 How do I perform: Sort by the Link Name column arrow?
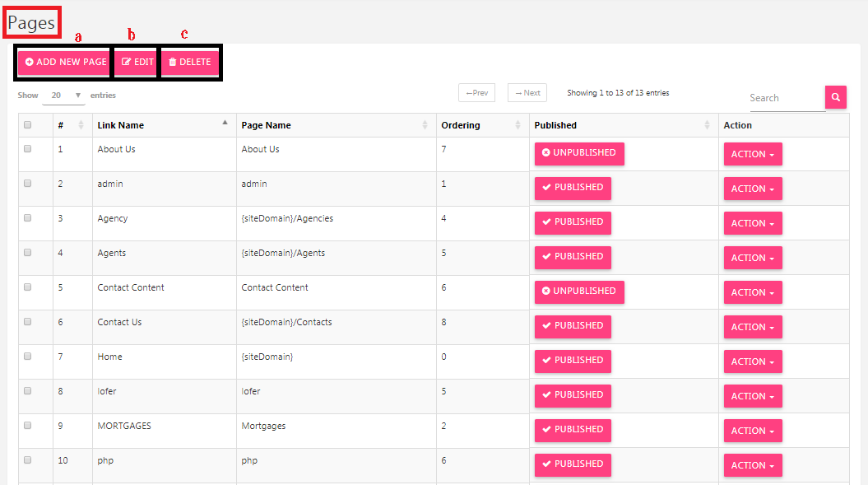[225, 123]
